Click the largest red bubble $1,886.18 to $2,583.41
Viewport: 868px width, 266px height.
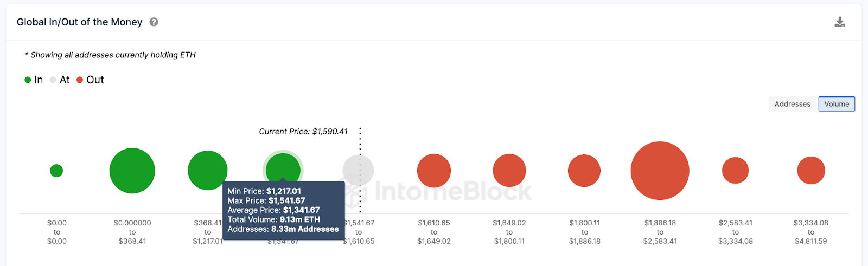[660, 171]
